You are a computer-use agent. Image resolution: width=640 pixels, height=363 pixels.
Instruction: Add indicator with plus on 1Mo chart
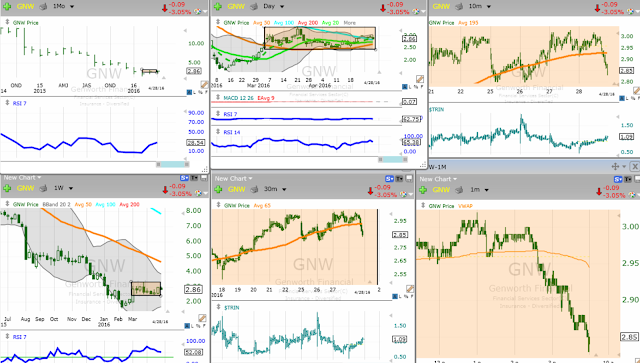click(7, 6)
